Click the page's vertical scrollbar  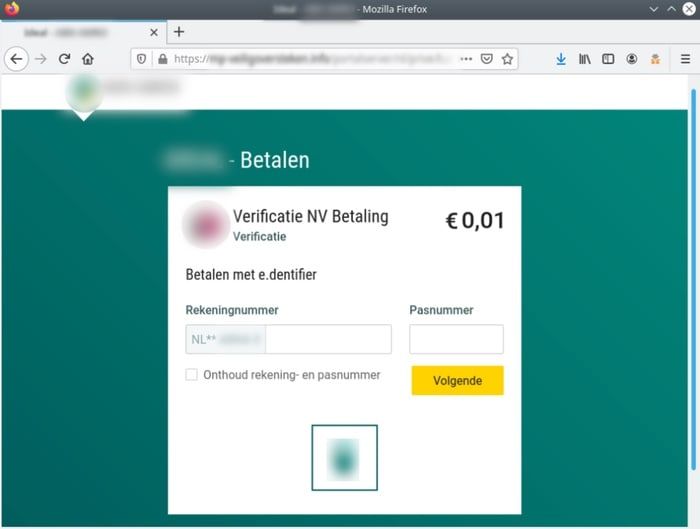[693, 279]
